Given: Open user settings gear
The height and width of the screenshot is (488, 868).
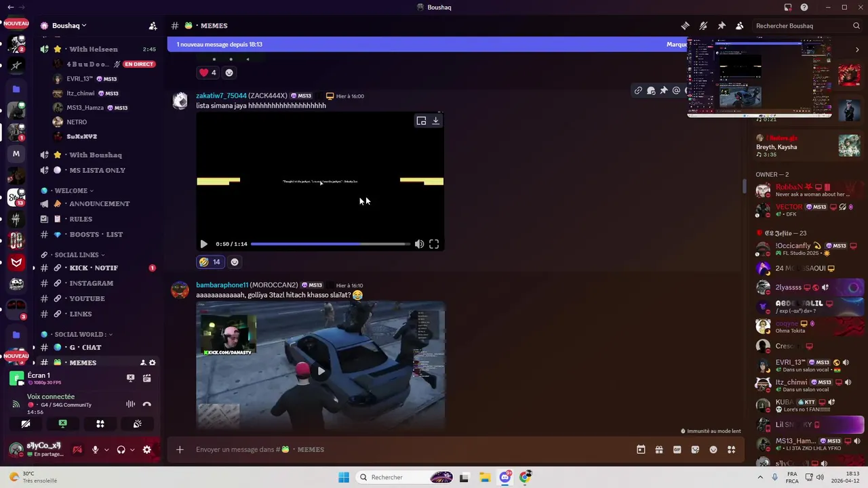Looking at the screenshot, I should tap(146, 449).
